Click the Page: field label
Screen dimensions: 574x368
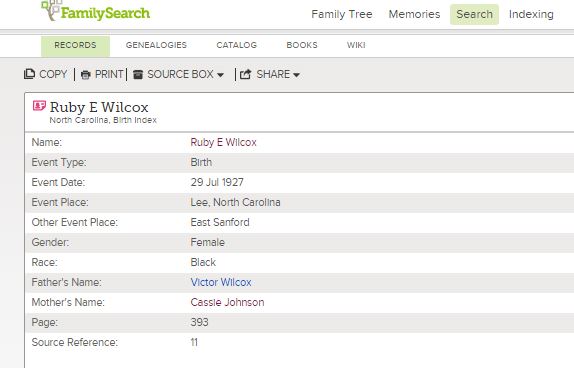[x=44, y=323]
